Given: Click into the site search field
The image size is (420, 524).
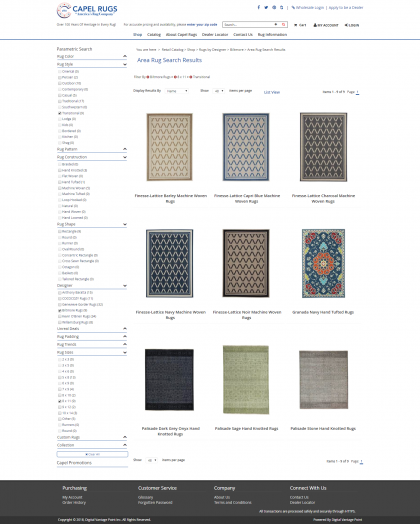Looking at the screenshot, I should click(248, 24).
